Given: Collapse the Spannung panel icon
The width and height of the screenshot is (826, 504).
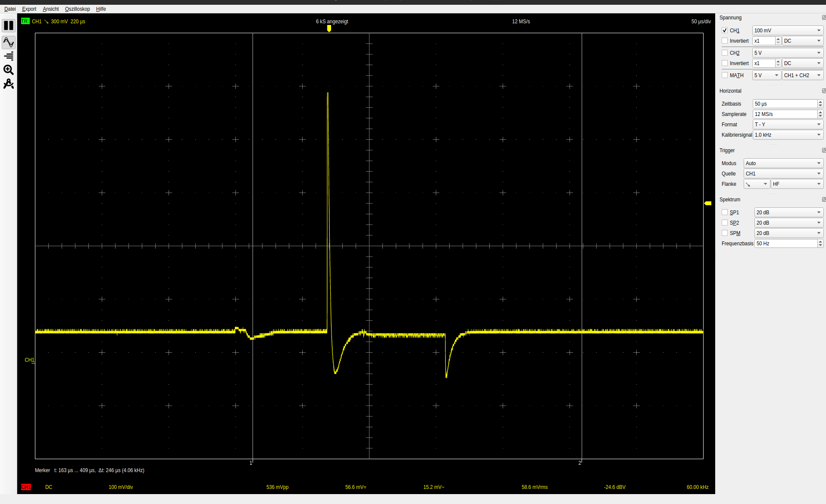Looking at the screenshot, I should [x=823, y=18].
